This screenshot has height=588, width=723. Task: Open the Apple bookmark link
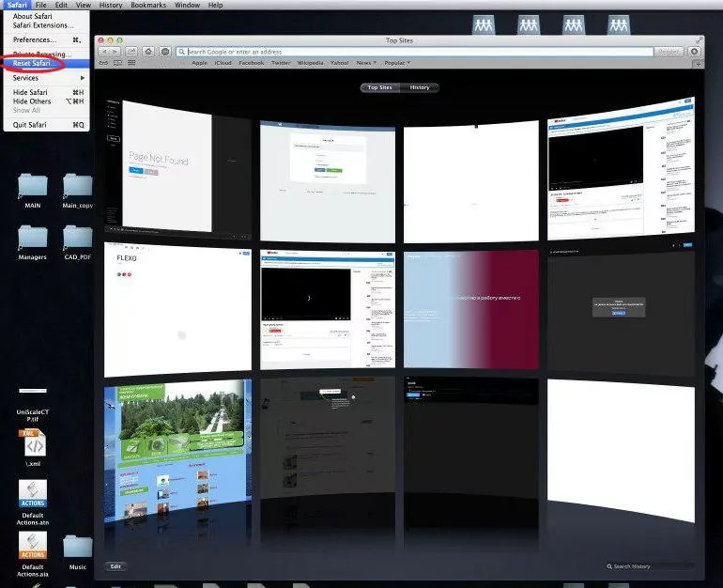click(x=200, y=63)
